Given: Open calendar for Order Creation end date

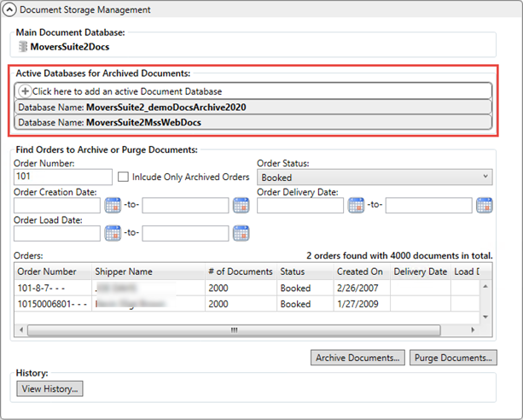Looking at the screenshot, I should coord(241,205).
